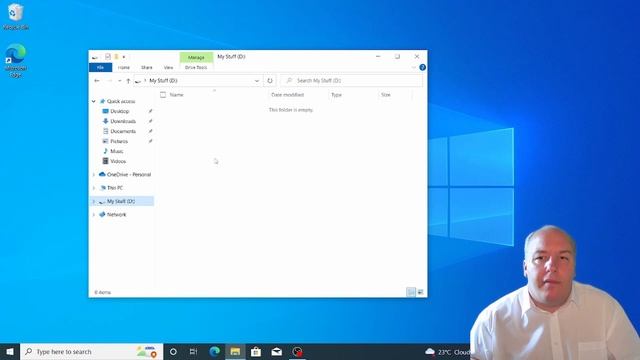This screenshot has height=360, width=640.
Task: Expand the This PC node
Action: [93, 188]
